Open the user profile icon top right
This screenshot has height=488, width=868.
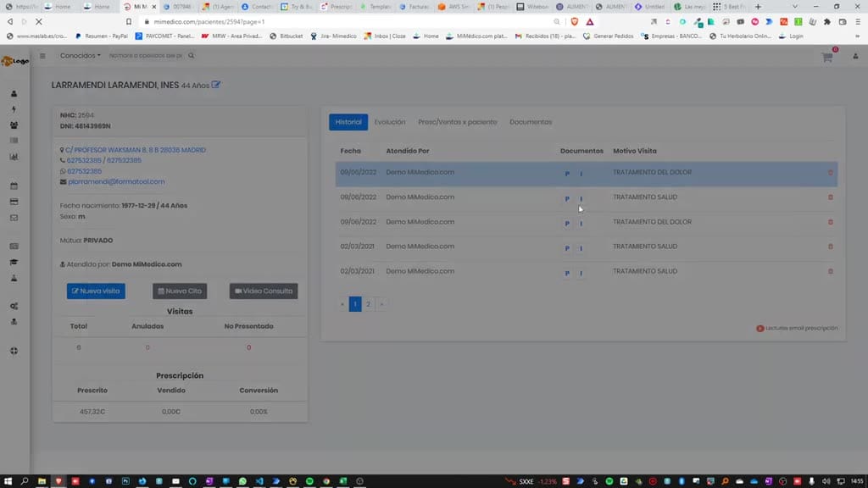pos(855,57)
